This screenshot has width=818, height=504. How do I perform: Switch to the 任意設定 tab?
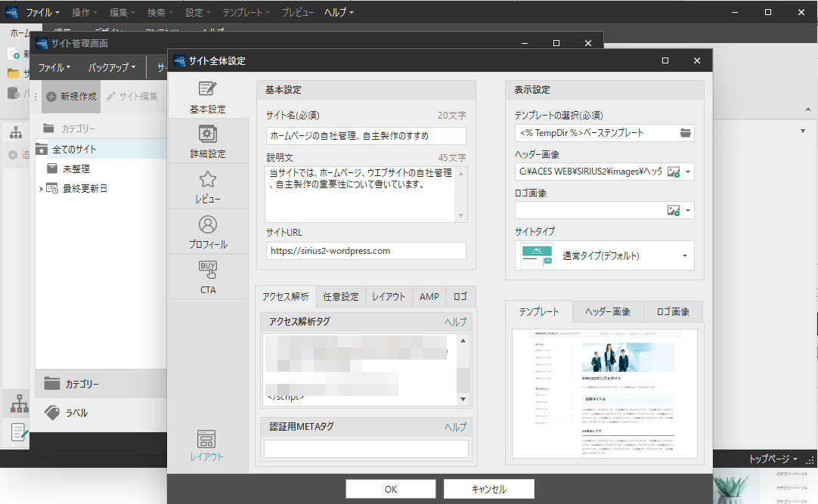pyautogui.click(x=340, y=297)
